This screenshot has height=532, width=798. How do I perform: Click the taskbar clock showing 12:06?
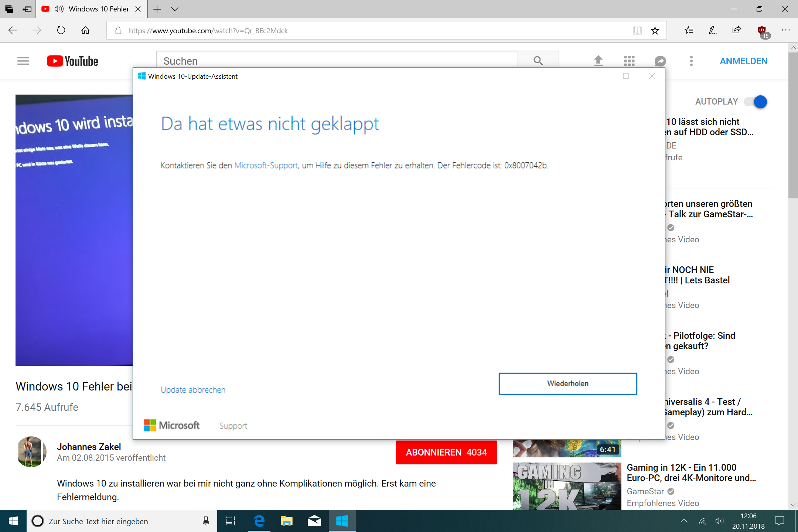click(x=748, y=521)
